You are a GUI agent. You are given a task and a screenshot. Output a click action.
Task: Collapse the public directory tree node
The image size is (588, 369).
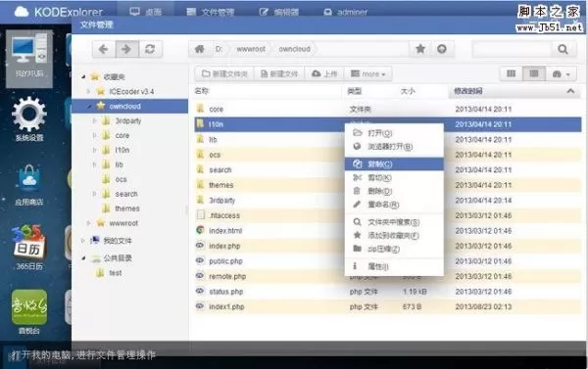click(83, 258)
